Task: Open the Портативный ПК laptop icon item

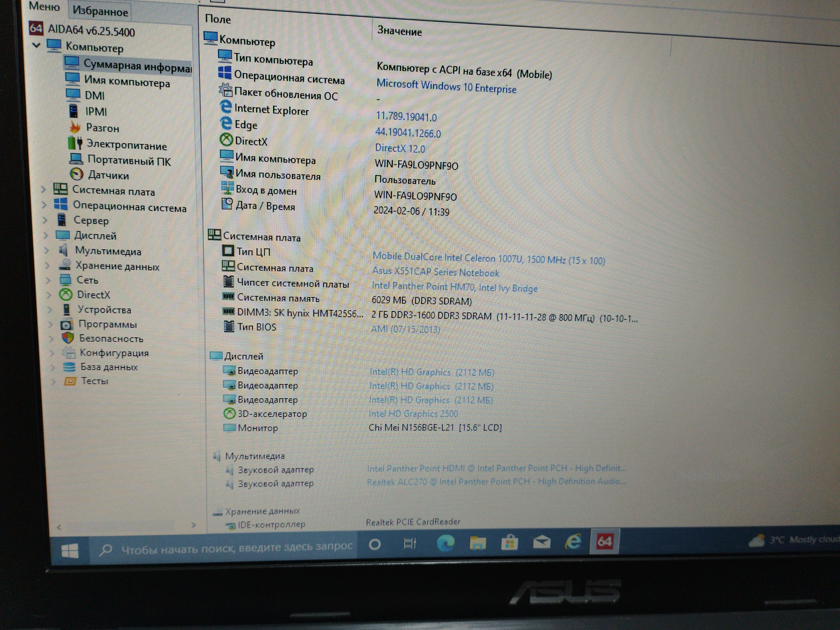Action: click(76, 159)
